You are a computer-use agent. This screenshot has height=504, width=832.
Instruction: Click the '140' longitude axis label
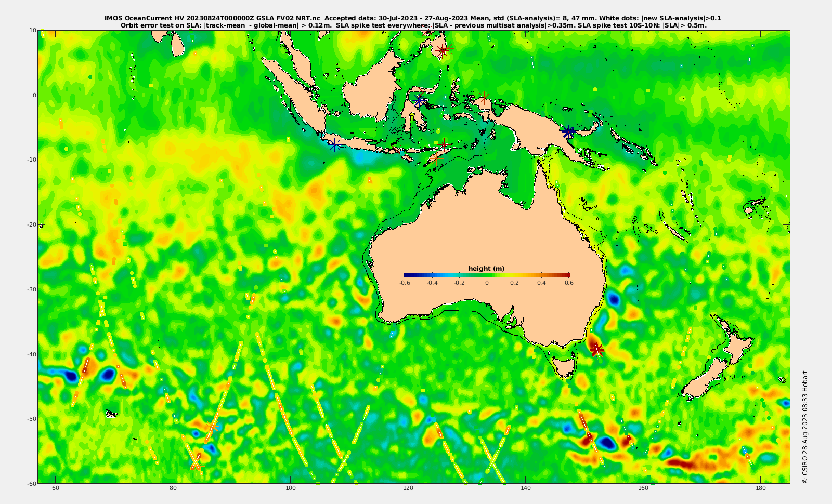526,488
